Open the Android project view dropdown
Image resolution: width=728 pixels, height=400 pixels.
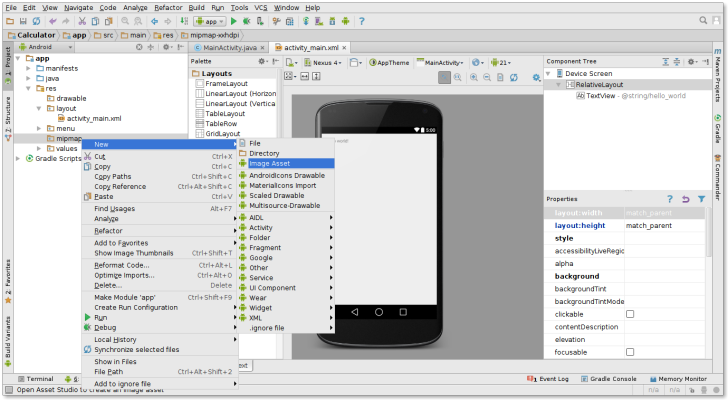46,47
